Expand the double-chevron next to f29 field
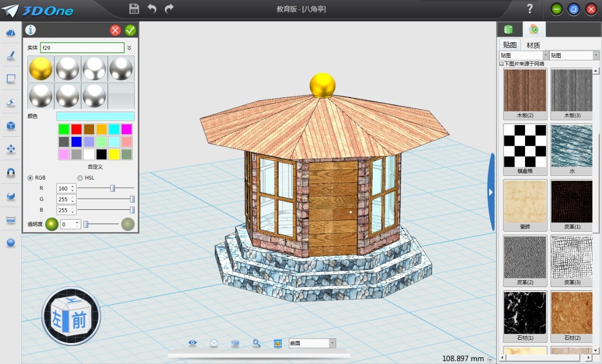Image resolution: width=602 pixels, height=364 pixels. click(129, 48)
